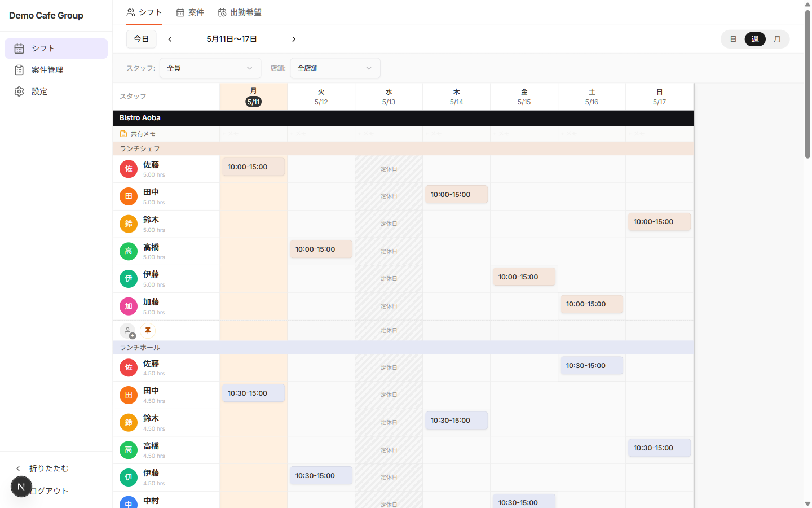This screenshot has height=508, width=812.
Task: Click the 金 5/15 column header
Action: [524, 97]
